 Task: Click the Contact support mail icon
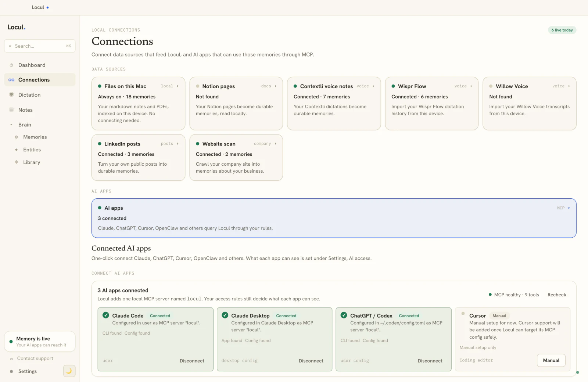pos(11,358)
